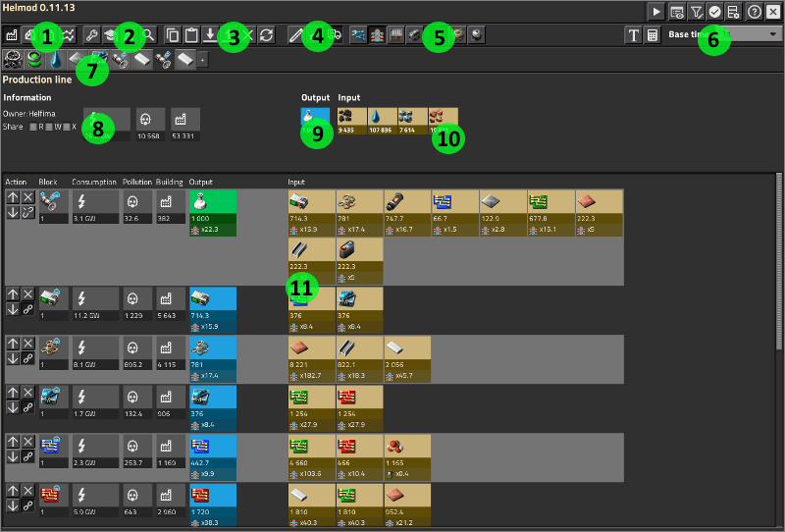This screenshot has height=532, width=785.
Task: Click the refresh arrows icon in toolbar
Action: point(266,34)
